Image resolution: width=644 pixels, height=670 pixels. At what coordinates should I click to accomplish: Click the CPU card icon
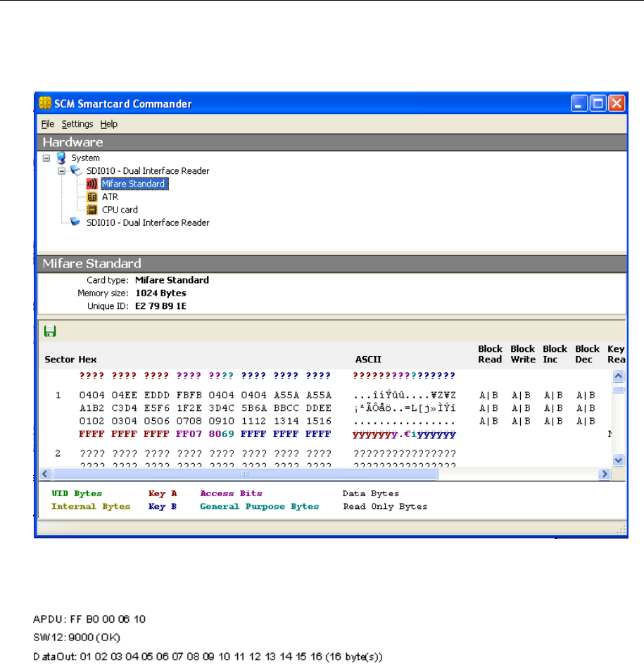92,210
